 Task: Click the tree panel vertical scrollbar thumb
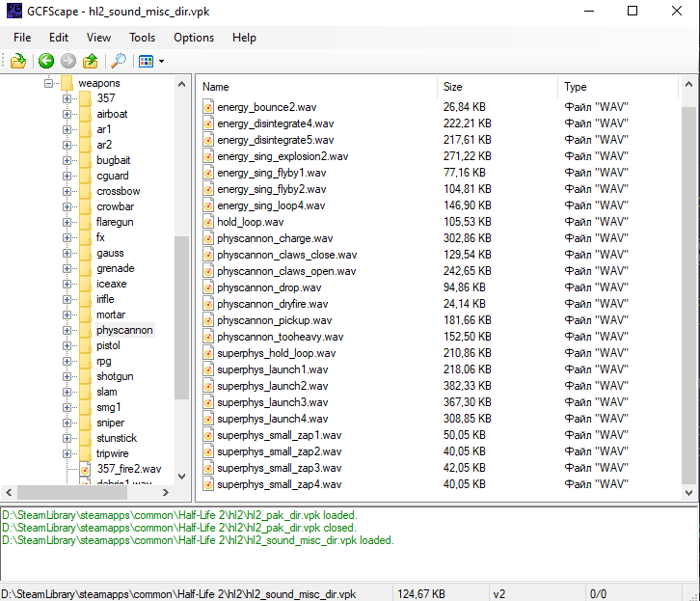pos(181,318)
